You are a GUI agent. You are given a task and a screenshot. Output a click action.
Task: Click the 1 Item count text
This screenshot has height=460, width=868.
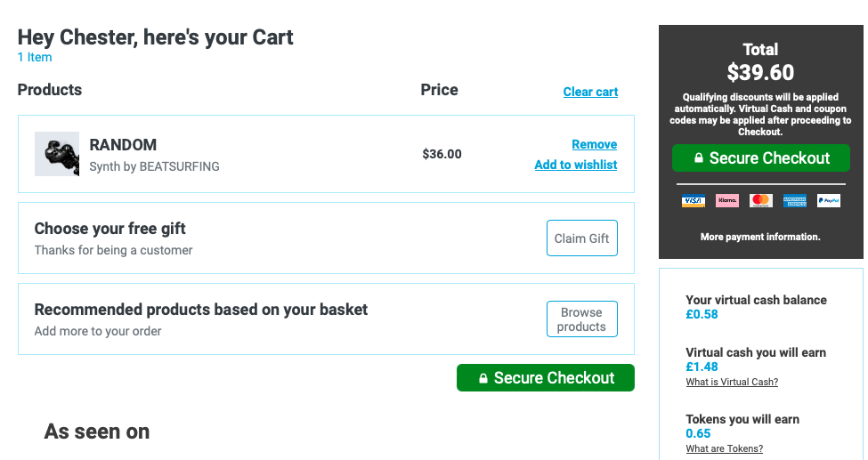pyautogui.click(x=35, y=57)
